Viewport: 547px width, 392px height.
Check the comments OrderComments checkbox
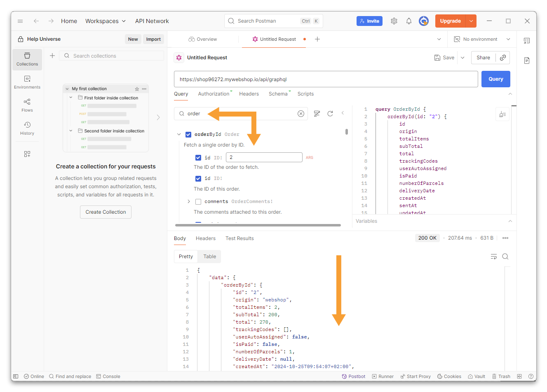coord(198,202)
